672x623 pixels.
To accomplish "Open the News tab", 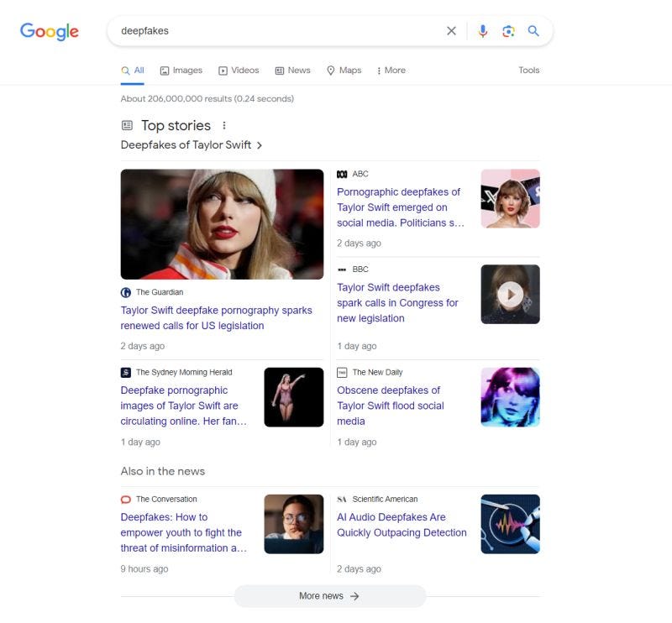I will coord(292,71).
